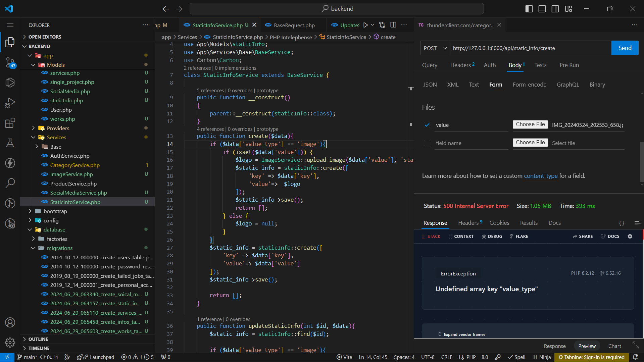This screenshot has width=644, height=362.
Task: Enable the empty 'field name' checkbox
Action: coord(427,143)
